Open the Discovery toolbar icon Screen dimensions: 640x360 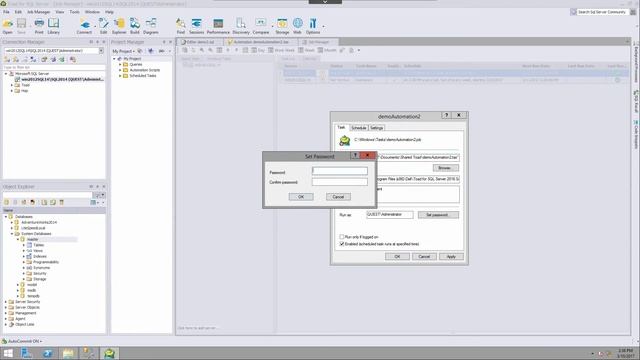click(241, 26)
